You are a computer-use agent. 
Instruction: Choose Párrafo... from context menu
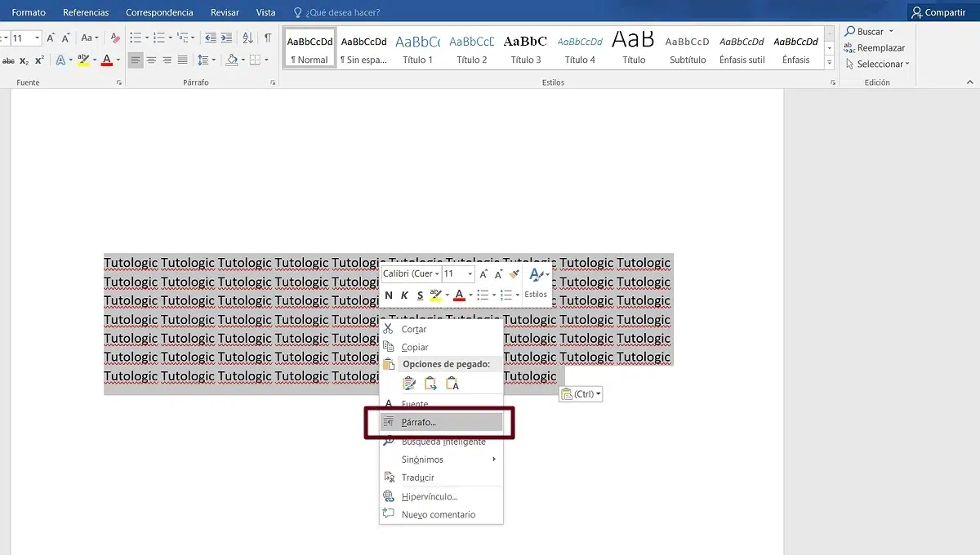point(441,422)
